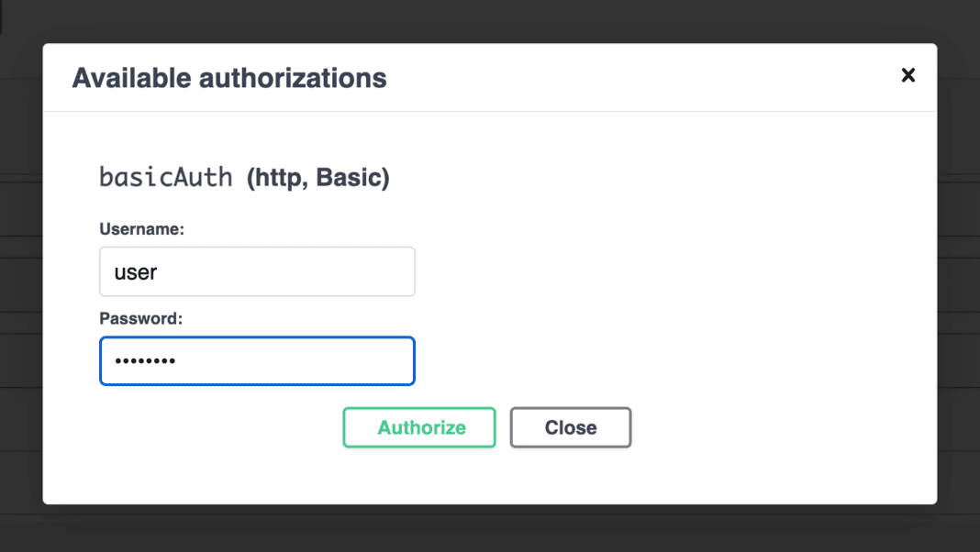Click the dimmed backdrop above the modal

[x=490, y=17]
